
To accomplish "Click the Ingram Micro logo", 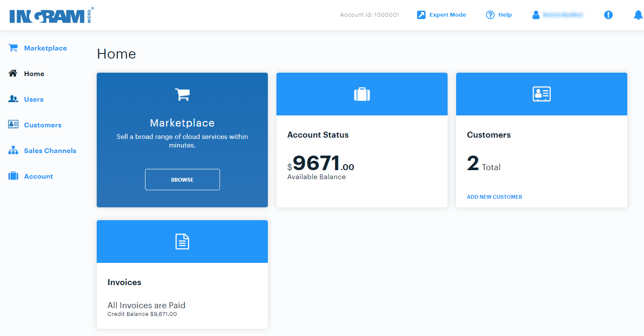I will (x=51, y=15).
